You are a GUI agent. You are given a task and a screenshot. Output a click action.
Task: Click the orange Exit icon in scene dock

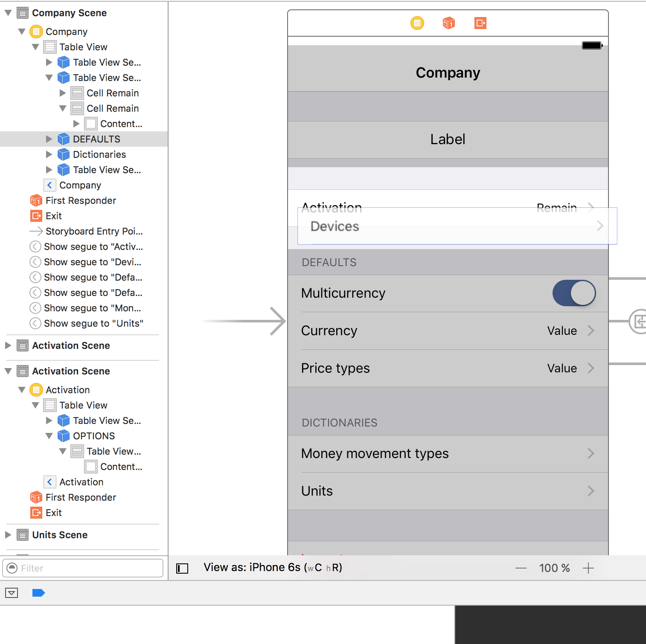(x=480, y=23)
